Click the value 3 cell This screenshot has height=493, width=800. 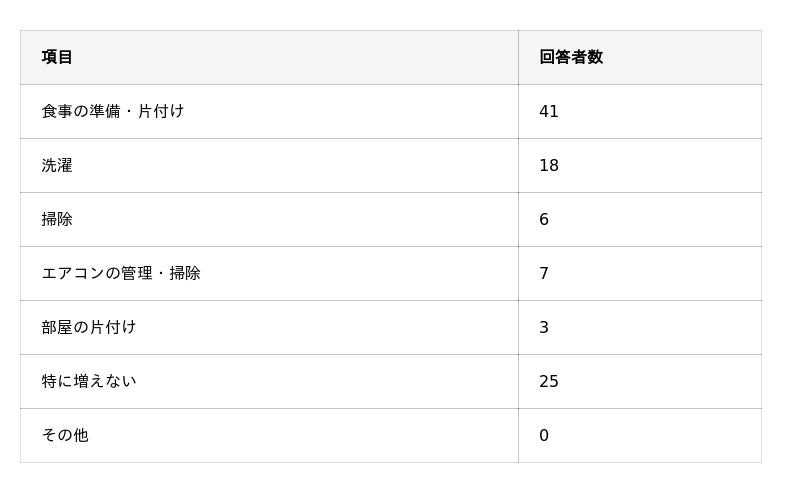click(640, 327)
